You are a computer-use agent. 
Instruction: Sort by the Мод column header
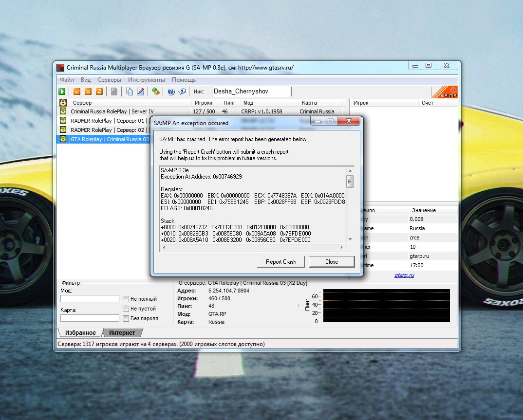[x=269, y=103]
